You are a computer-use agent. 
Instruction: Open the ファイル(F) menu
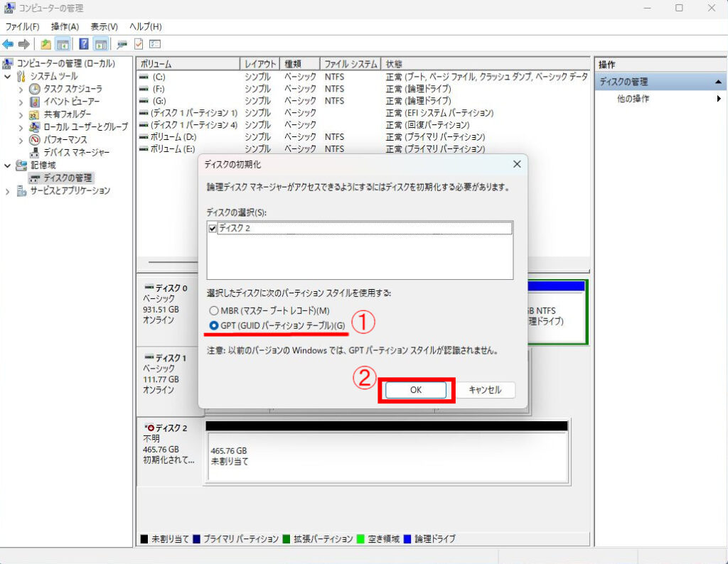pyautogui.click(x=22, y=27)
